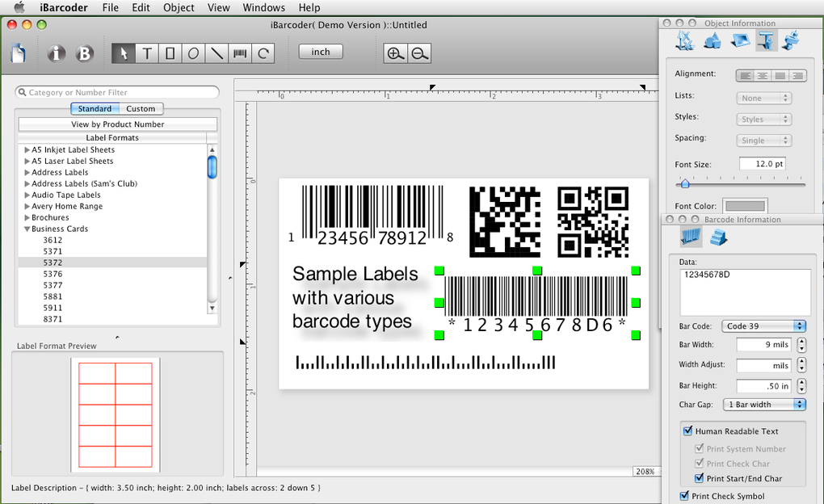Screen dimensions: 824x504
Task: Open Object Information fill shape tab icon
Action: [x=712, y=40]
